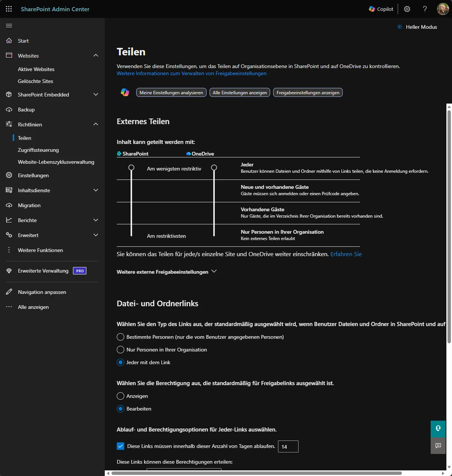452x476 pixels.
Task: Open Weitere Informationen zum Verwalten link
Action: point(192,73)
